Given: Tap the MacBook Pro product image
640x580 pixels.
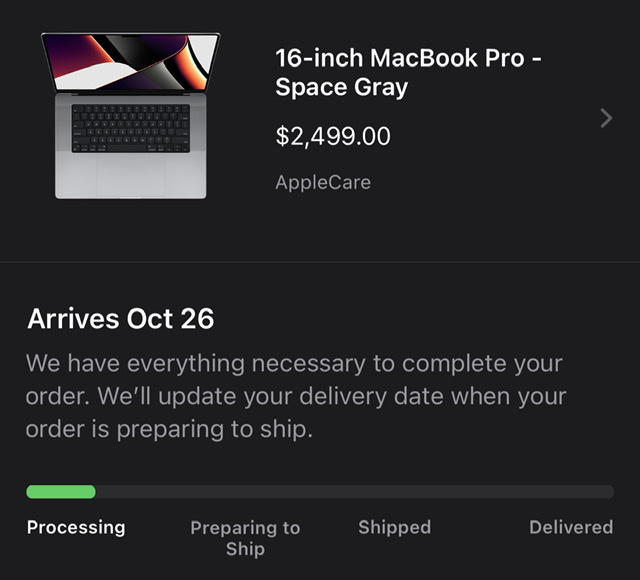Looking at the screenshot, I should [x=130, y=115].
